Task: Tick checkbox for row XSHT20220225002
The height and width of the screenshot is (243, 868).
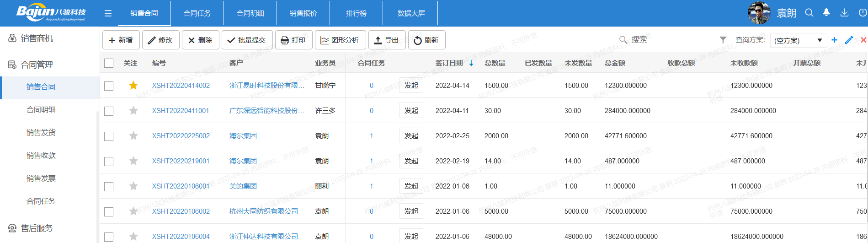Action: click(109, 136)
